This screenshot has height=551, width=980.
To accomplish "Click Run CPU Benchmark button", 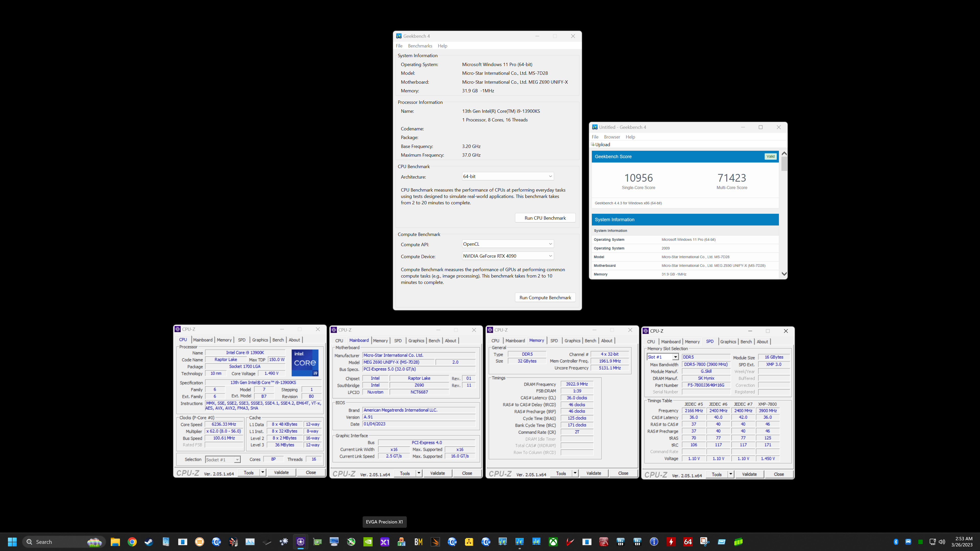I will tap(545, 218).
